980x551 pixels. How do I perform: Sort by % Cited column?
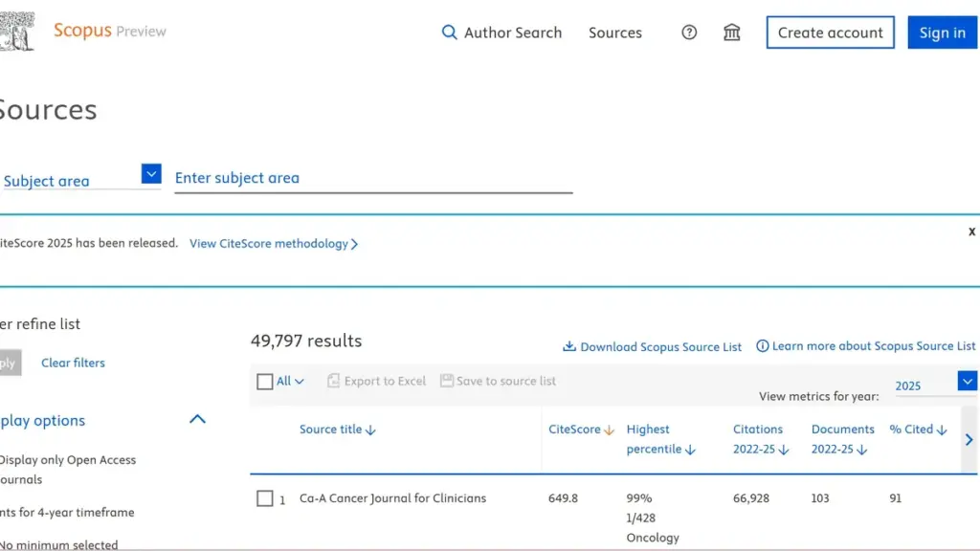pyautogui.click(x=911, y=430)
